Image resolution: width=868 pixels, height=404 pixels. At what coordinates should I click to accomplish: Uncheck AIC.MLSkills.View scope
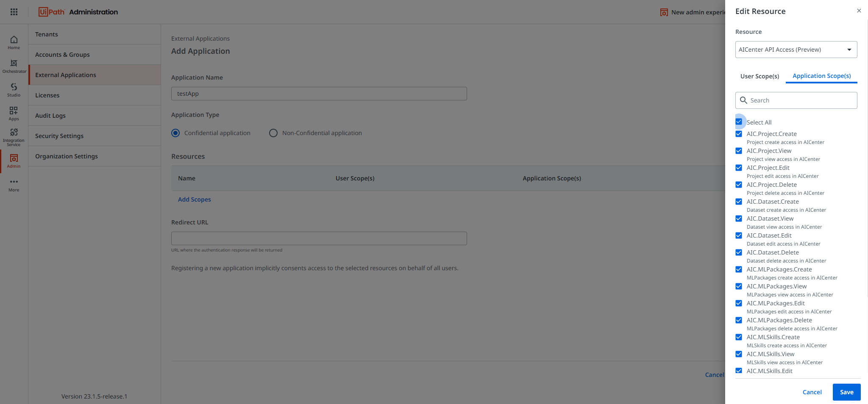click(x=739, y=354)
